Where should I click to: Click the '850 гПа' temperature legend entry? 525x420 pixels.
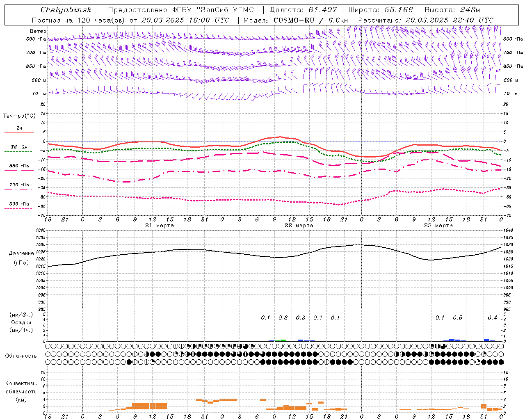coord(19,166)
